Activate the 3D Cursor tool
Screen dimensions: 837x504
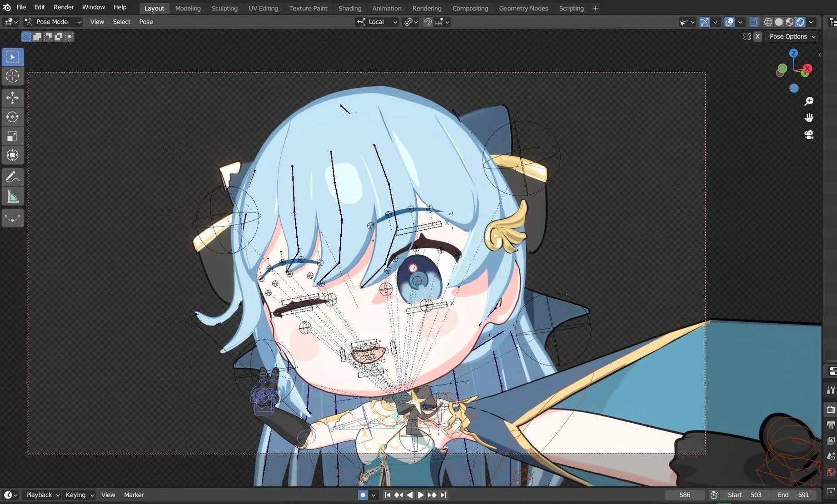13,76
